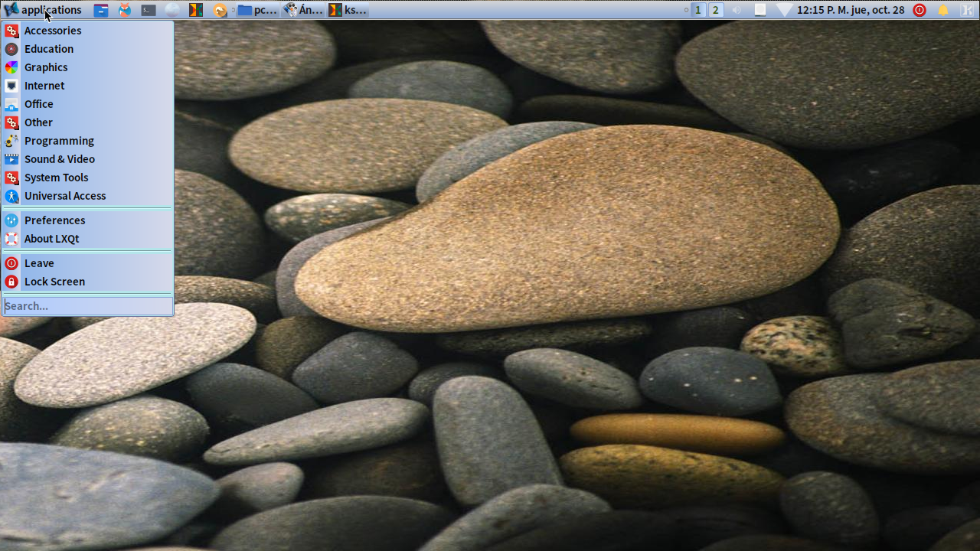980x551 pixels.
Task: Open the Education category
Action: (x=87, y=49)
